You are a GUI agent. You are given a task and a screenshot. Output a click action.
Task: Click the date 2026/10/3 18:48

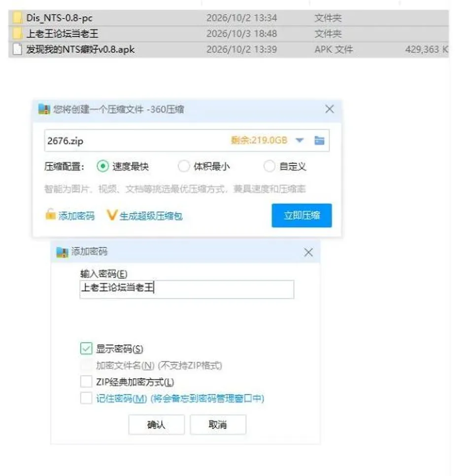(x=241, y=34)
